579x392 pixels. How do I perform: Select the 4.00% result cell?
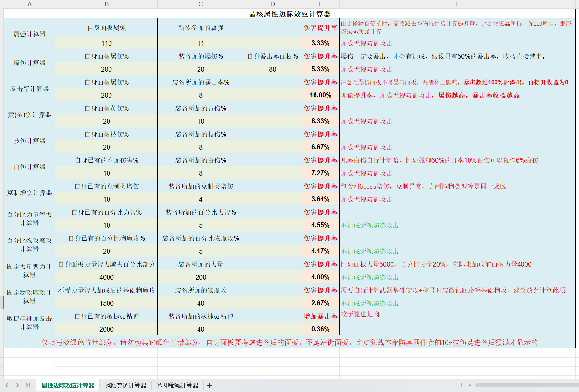tap(320, 277)
